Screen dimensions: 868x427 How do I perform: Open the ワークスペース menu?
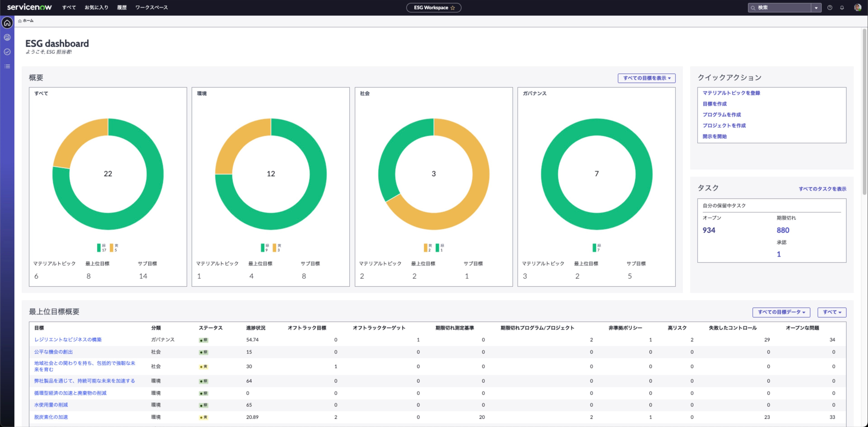pyautogui.click(x=151, y=7)
